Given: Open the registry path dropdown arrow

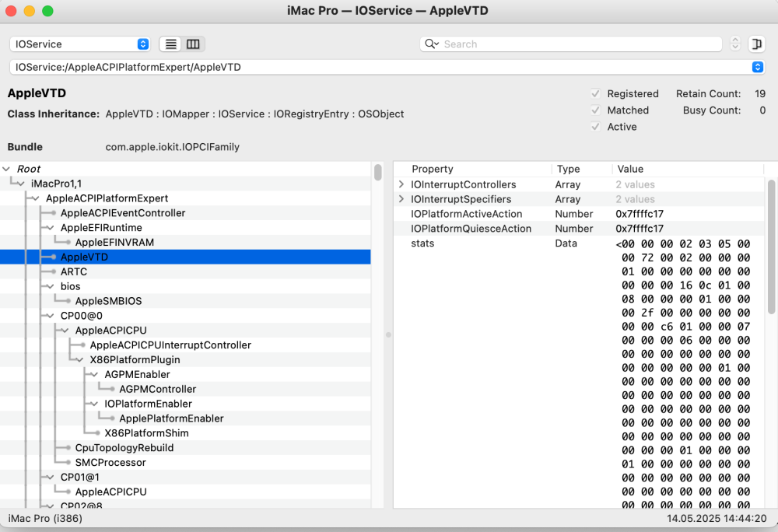Looking at the screenshot, I should pos(758,67).
